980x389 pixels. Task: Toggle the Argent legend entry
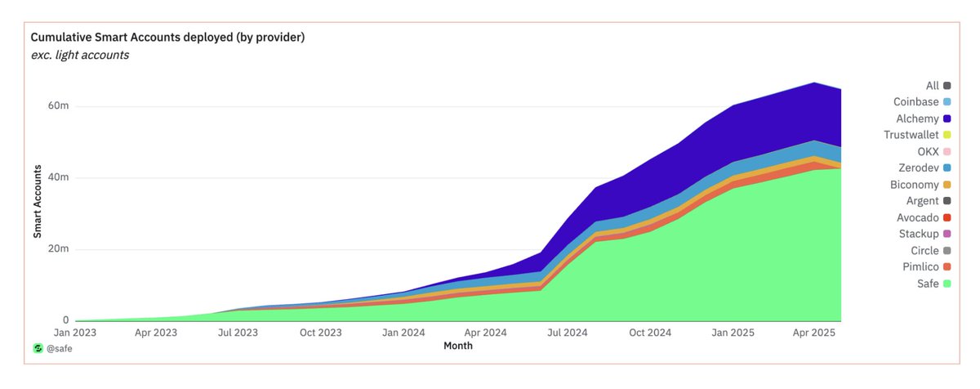[928, 201]
